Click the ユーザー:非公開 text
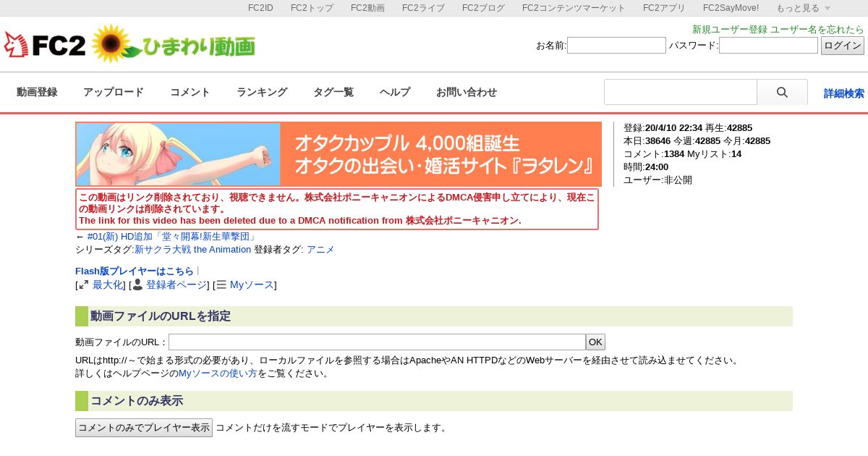The width and height of the screenshot is (868, 456). point(658,180)
